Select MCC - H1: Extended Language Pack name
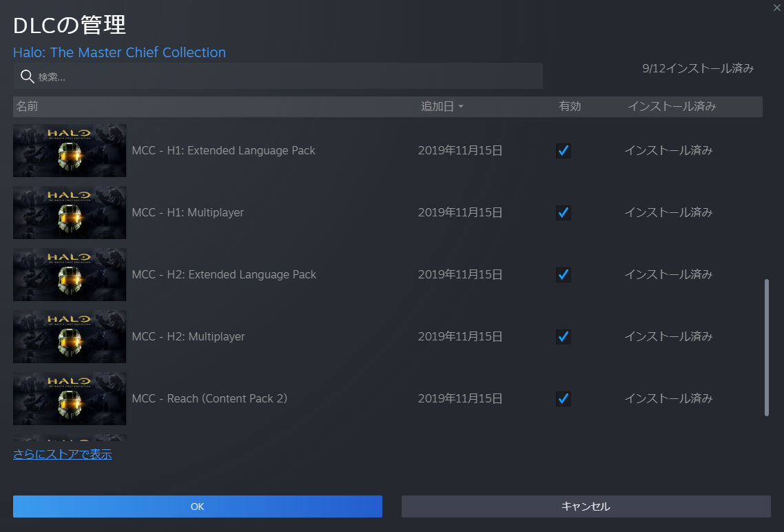The height and width of the screenshot is (532, 784). (223, 150)
